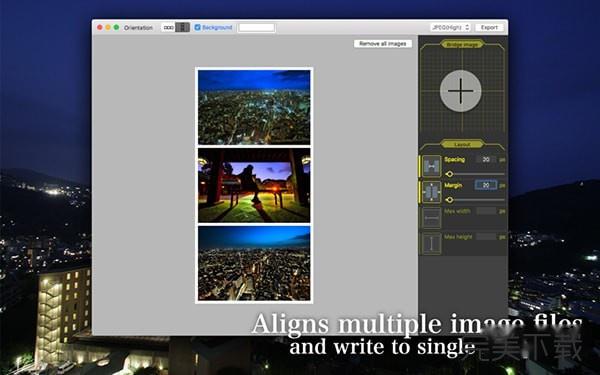
Task: Select the middle silhouette bench image
Action: 254,185
